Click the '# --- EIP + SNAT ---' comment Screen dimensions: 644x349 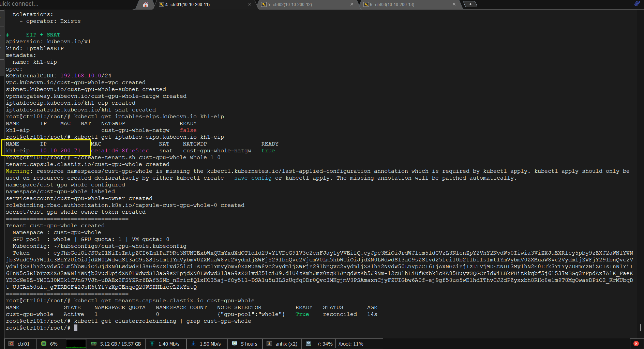[40, 35]
